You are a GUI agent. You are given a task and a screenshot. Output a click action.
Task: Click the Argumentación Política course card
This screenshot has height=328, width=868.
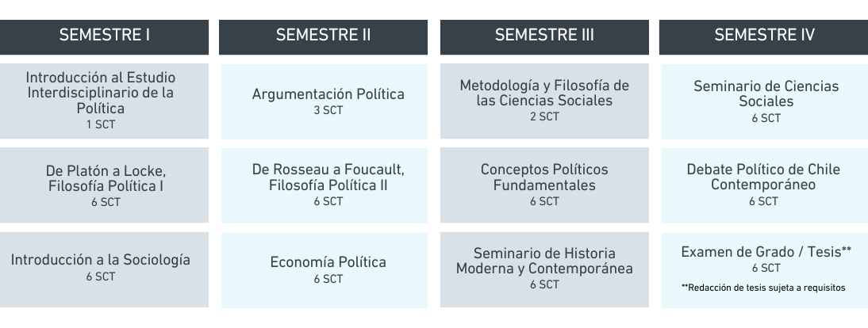(325, 101)
